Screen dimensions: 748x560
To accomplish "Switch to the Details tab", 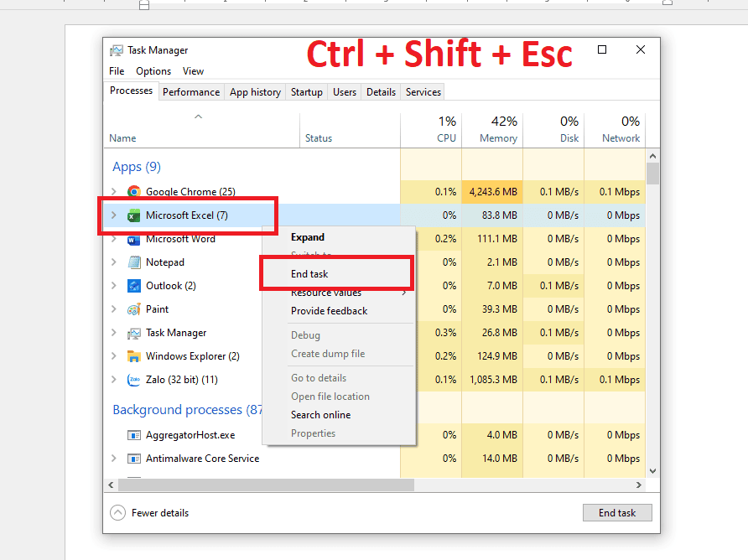I will 381,92.
